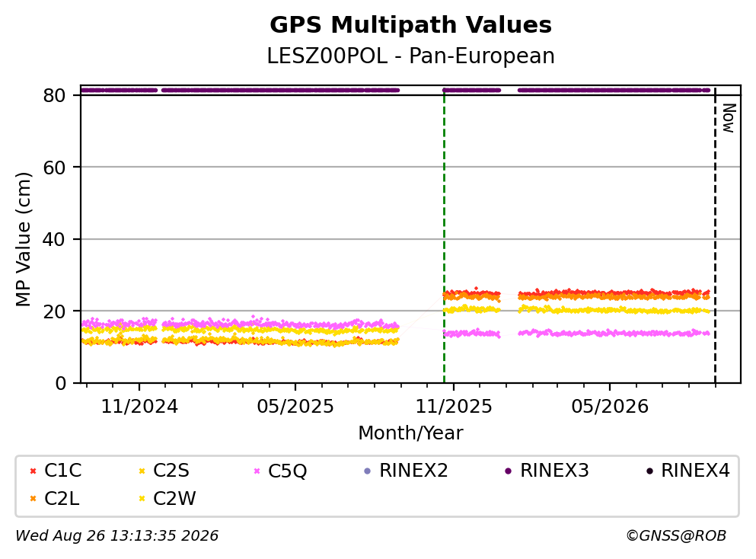This screenshot has height=559, width=756.
Task: Click the RINEX3 legend label
Action: pyautogui.click(x=554, y=470)
